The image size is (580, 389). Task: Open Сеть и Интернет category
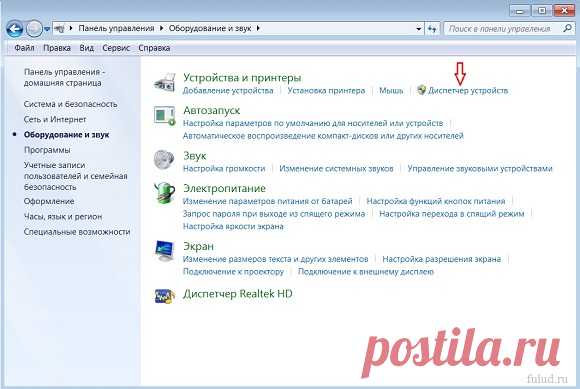[55, 119]
